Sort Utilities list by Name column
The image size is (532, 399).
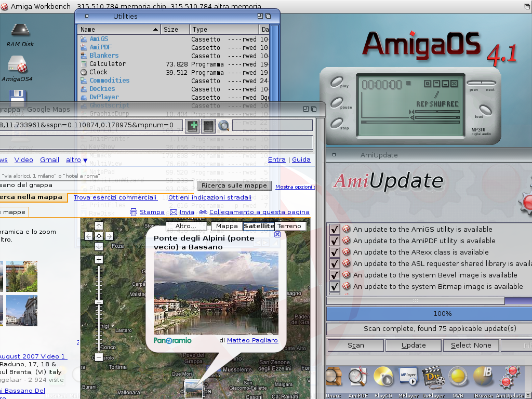tap(119, 30)
